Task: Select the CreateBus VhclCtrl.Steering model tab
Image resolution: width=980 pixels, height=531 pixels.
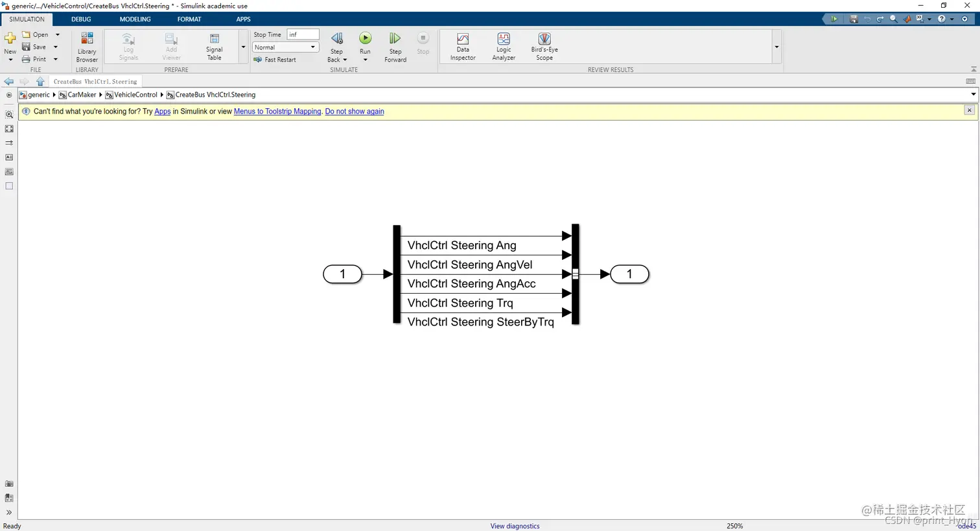Action: 95,82
